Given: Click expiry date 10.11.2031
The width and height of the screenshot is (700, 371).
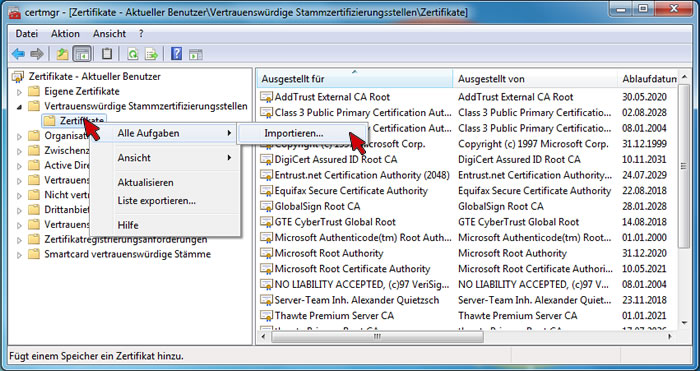Looking at the screenshot, I should coord(644,159).
